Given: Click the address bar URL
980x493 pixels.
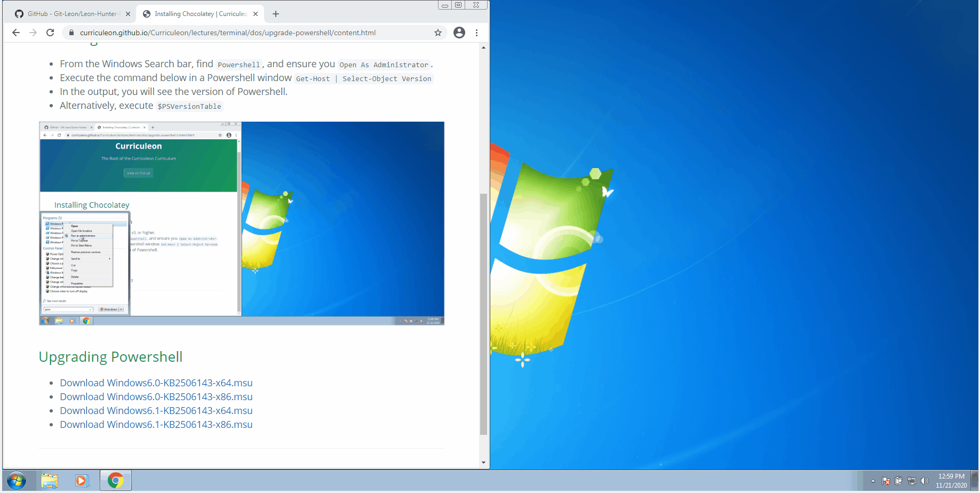Looking at the screenshot, I should (228, 33).
